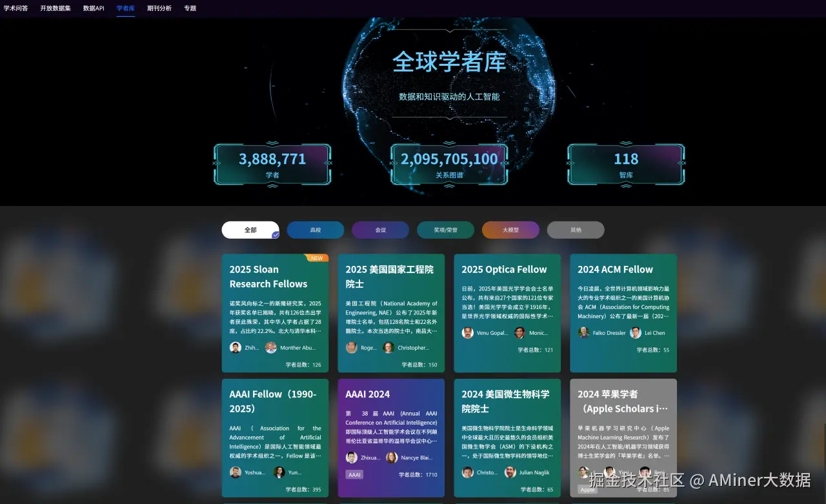Click the AAAI tag on AAAI 2024 card
The image size is (826, 504).
point(354,474)
